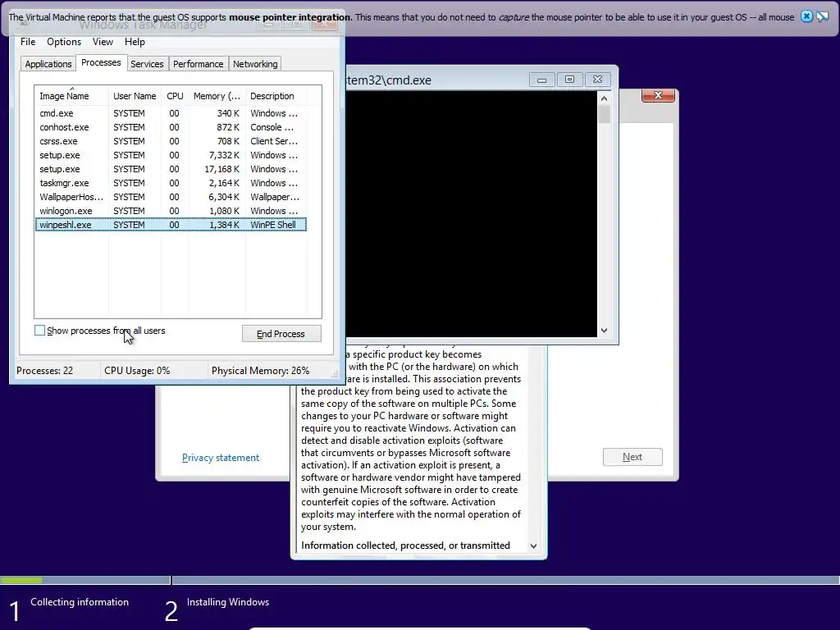Click license text scrollbar down arrow

click(533, 546)
